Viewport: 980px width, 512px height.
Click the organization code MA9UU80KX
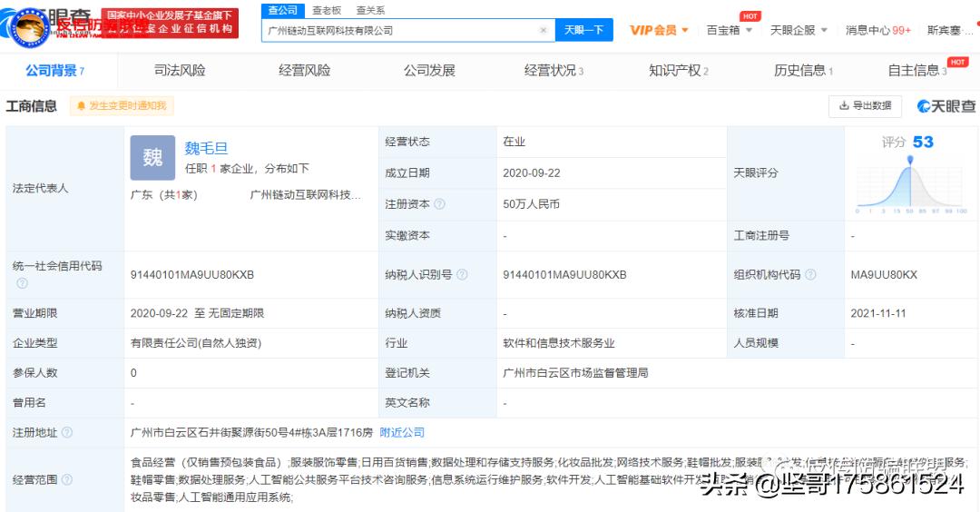(x=884, y=274)
